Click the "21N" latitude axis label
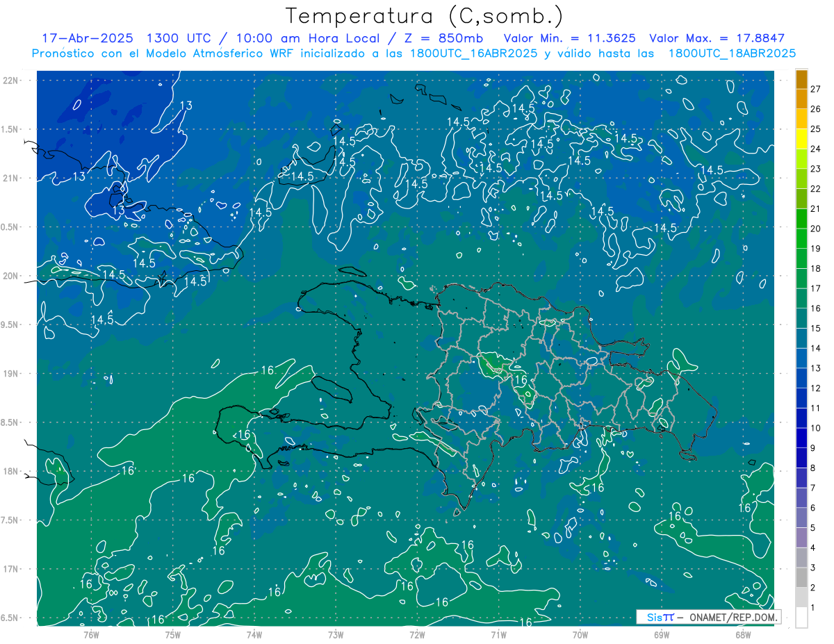Screen dimensions: 834x644 pos(11,178)
